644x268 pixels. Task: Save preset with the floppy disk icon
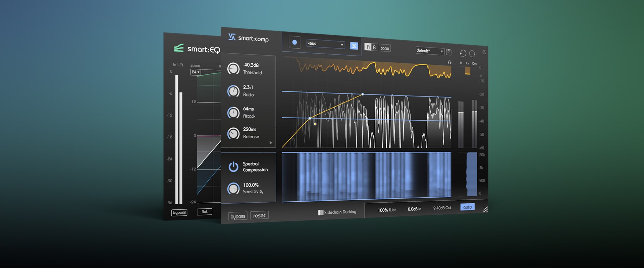[448, 52]
